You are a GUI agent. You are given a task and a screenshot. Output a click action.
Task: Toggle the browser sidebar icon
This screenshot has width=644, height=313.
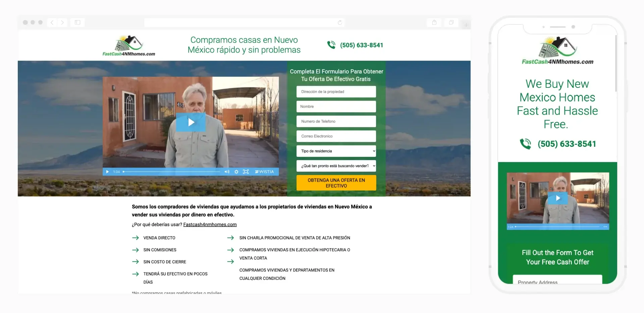[x=77, y=22]
